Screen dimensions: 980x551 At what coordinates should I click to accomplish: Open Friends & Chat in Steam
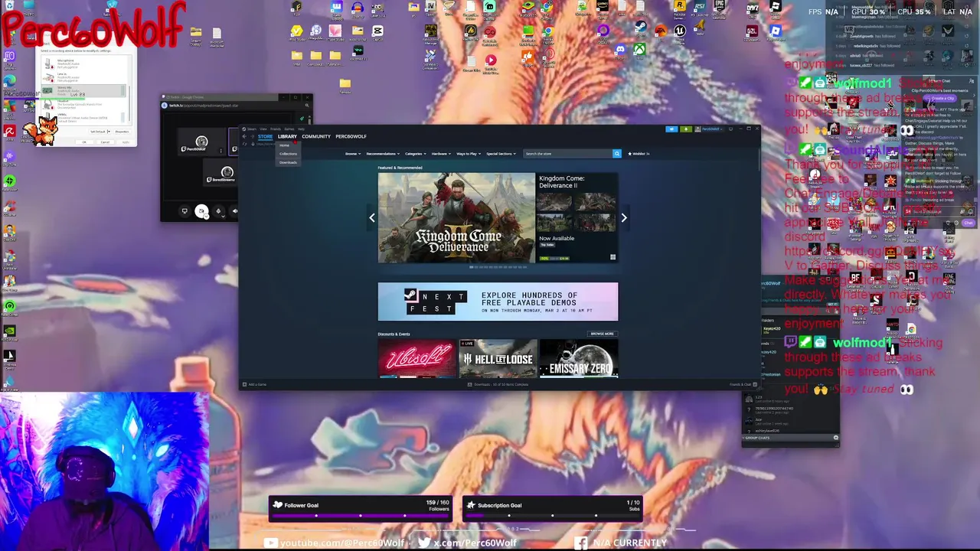(743, 384)
